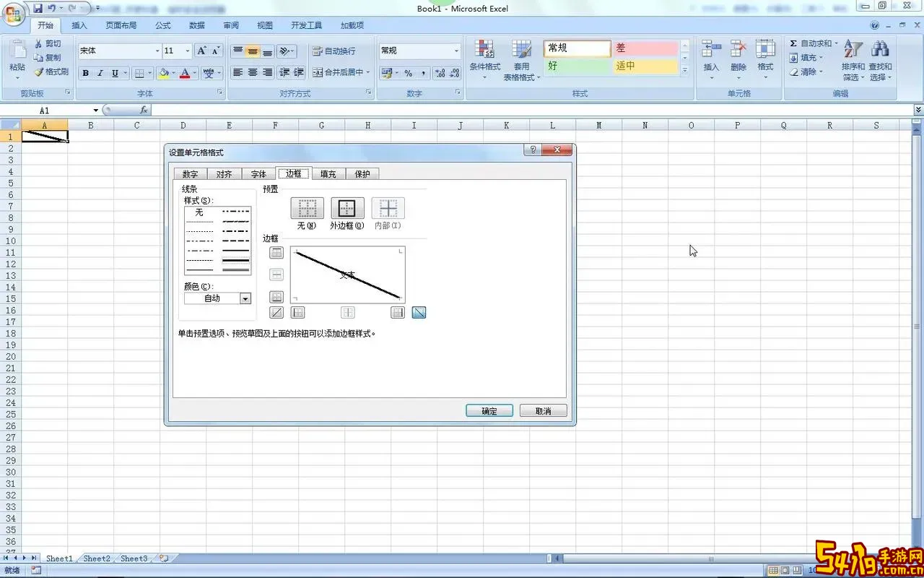Click the percent style icon
This screenshot has width=924, height=578.
(408, 73)
